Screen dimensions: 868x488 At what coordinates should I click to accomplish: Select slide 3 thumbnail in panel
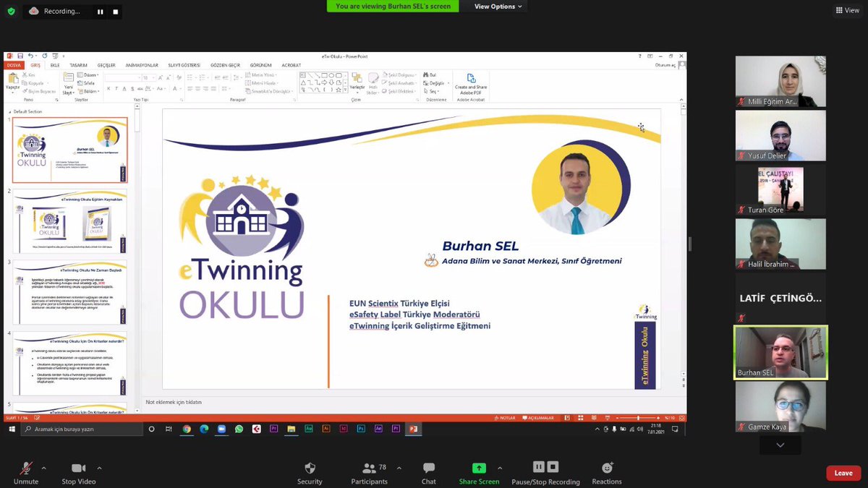(69, 292)
